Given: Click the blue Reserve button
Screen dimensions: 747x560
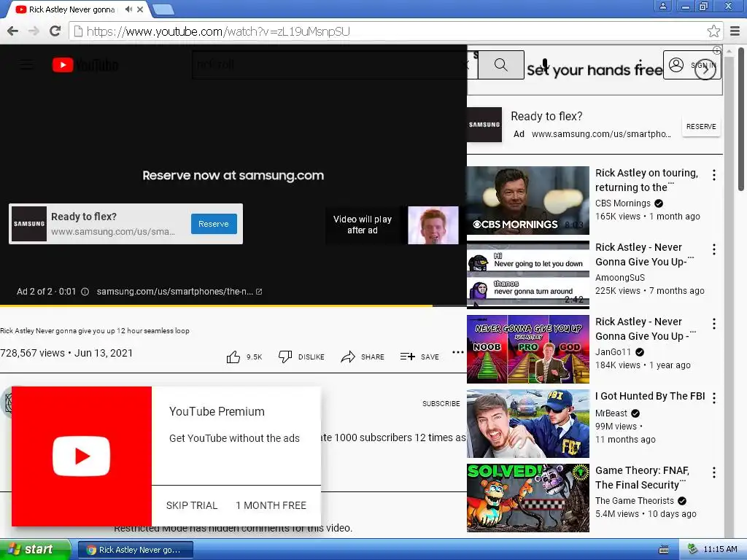Looking at the screenshot, I should [x=214, y=224].
